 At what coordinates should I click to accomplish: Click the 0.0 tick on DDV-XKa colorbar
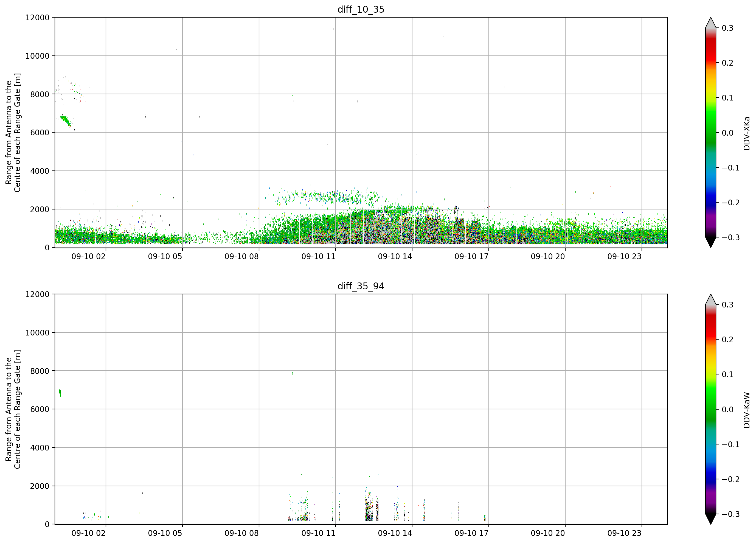click(x=728, y=133)
